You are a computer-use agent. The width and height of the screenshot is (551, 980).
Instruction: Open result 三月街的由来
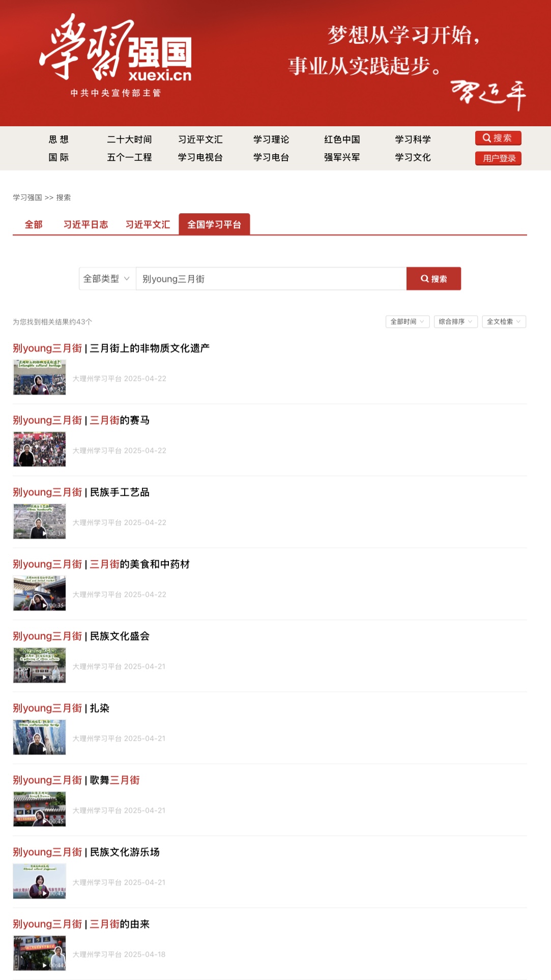pyautogui.click(x=81, y=924)
